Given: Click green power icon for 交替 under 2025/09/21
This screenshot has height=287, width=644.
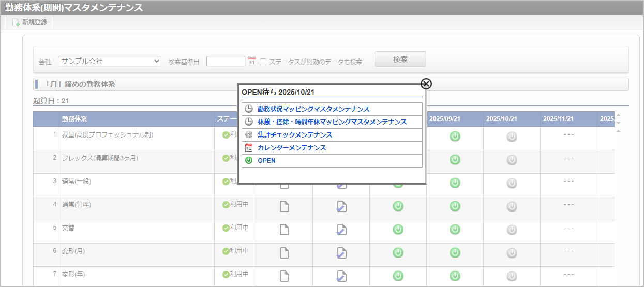Looking at the screenshot, I should click(x=455, y=230).
